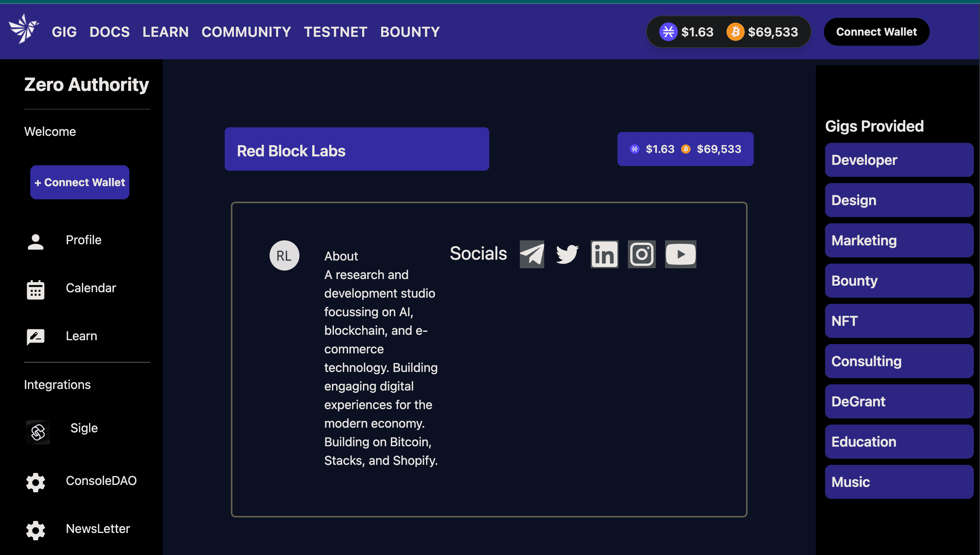The image size is (980, 555).
Task: Open the Telegram social icon
Action: click(531, 254)
